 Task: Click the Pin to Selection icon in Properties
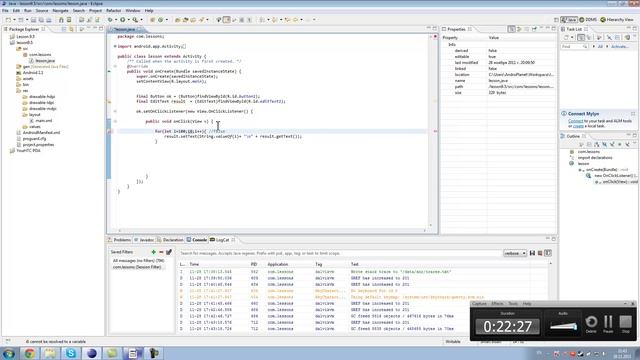pos(534,29)
